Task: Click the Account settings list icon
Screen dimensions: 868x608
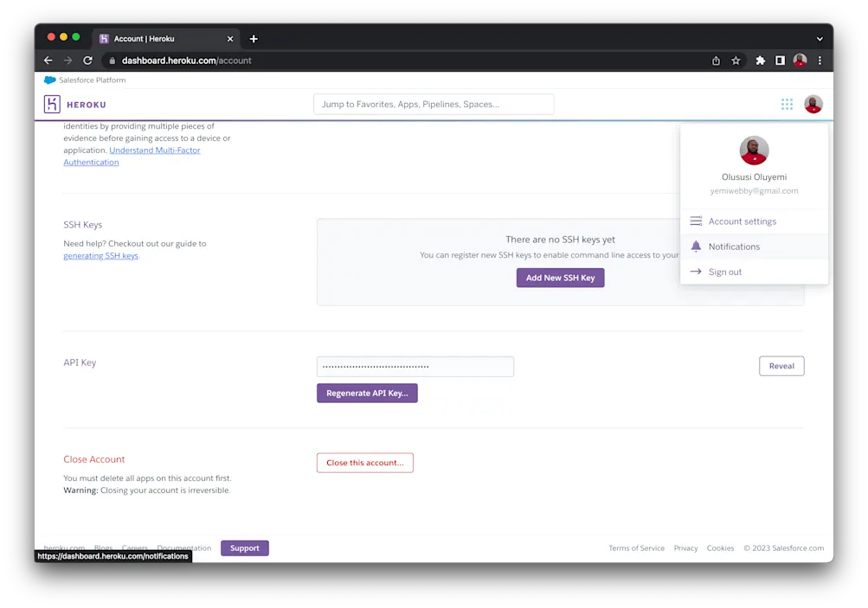Action: (x=696, y=221)
